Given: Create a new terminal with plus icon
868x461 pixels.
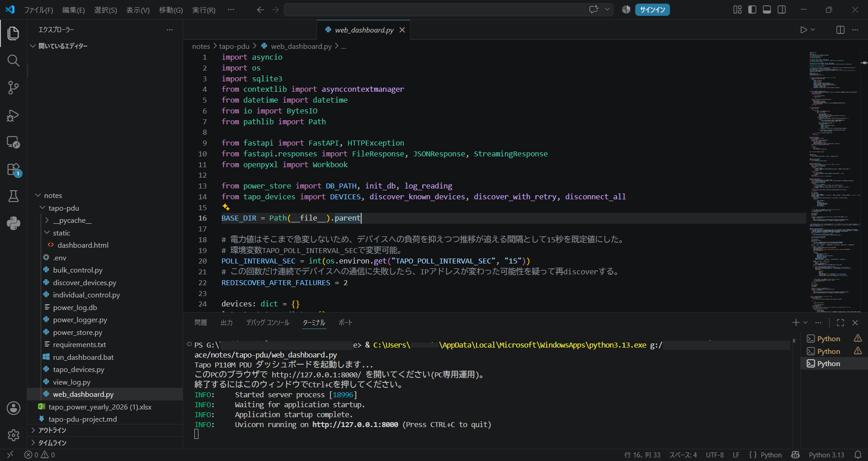Looking at the screenshot, I should click(x=796, y=323).
